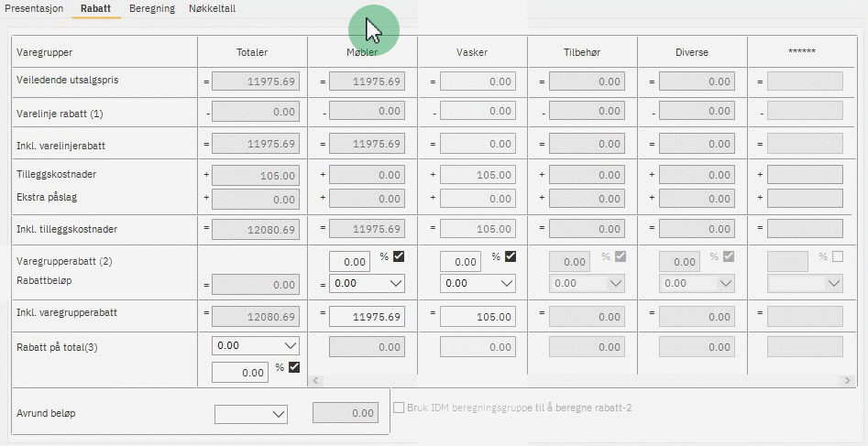Screen dimensions: 868x446
Task: Uncheck the Rabatt på total percent checkbox
Action: [294, 367]
